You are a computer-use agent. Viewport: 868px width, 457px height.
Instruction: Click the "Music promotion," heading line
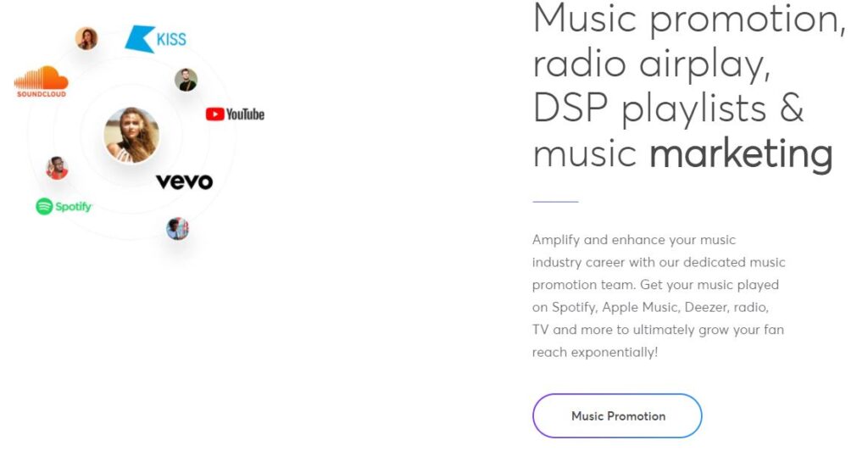point(689,20)
